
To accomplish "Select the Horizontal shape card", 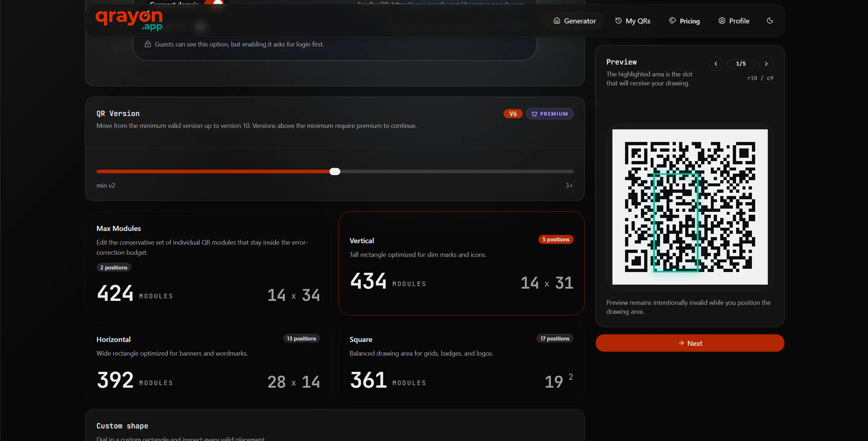I will coord(208,362).
